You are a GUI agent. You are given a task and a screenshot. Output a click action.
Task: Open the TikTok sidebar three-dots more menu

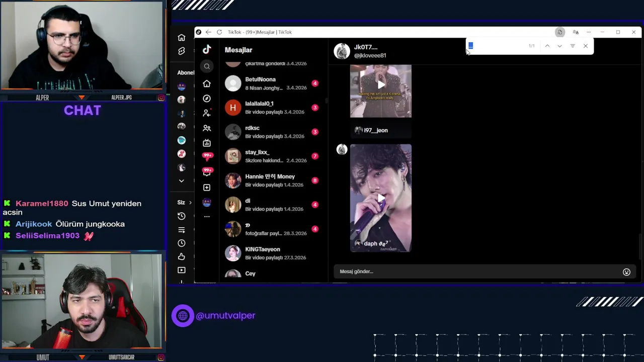(x=207, y=216)
